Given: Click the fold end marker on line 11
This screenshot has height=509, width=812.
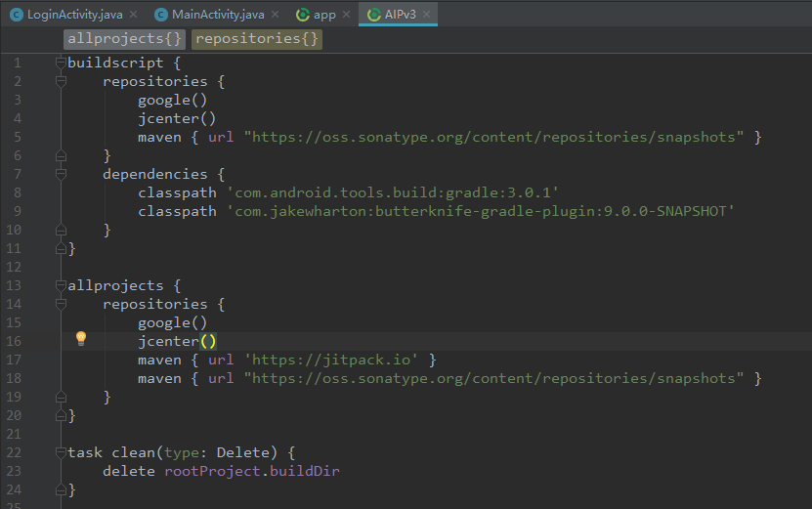Looking at the screenshot, I should pyautogui.click(x=61, y=248).
